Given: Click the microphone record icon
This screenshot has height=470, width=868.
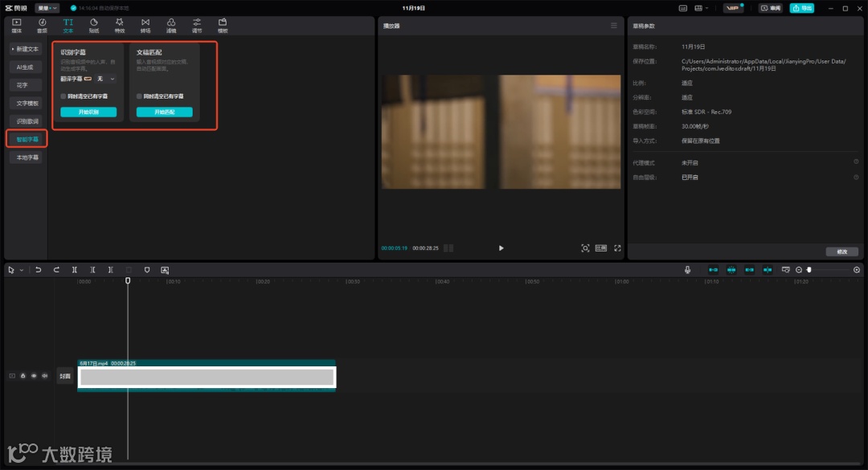Looking at the screenshot, I should pos(687,270).
